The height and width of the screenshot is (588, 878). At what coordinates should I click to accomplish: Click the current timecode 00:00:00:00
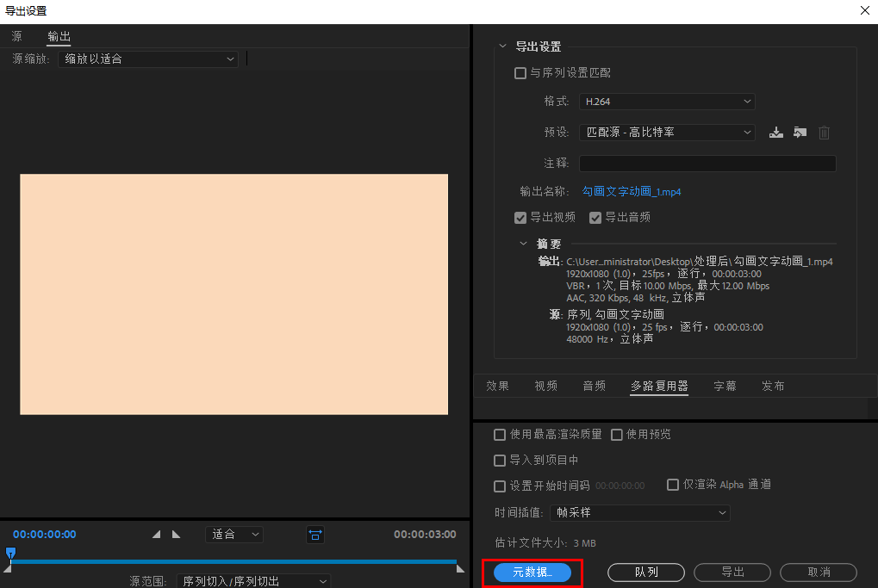click(45, 535)
